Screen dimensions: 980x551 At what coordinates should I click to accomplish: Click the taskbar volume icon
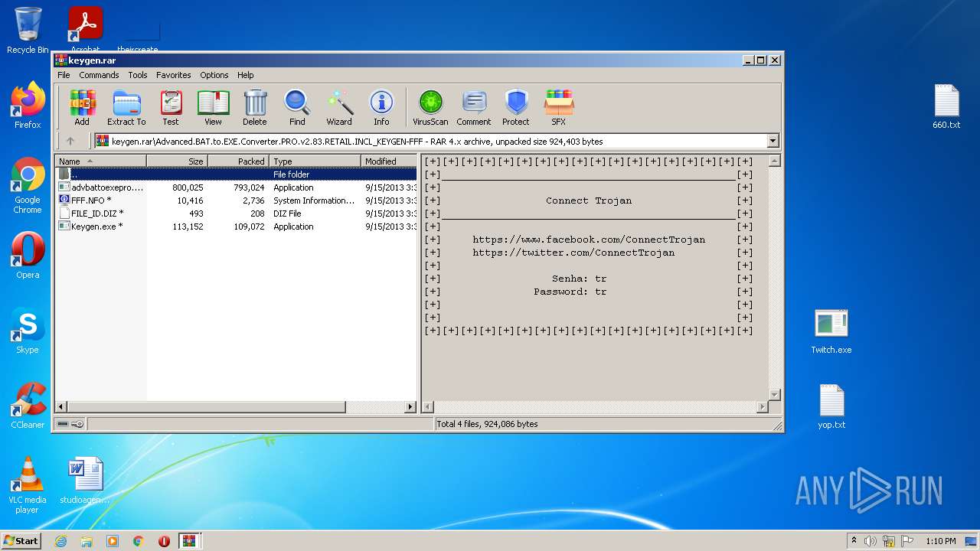tap(871, 541)
